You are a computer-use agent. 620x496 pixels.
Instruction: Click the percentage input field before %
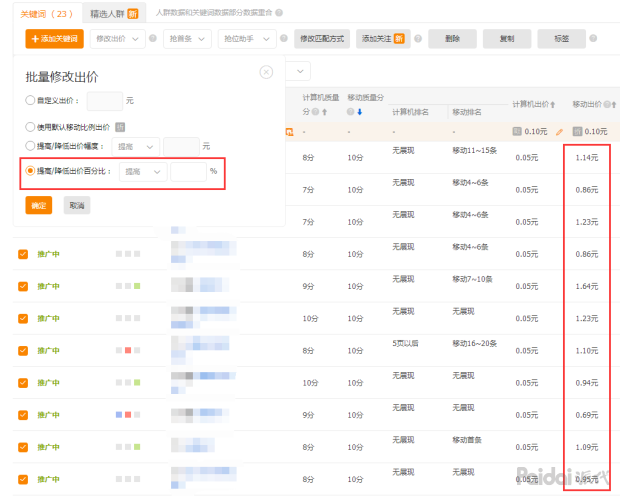coord(187,171)
